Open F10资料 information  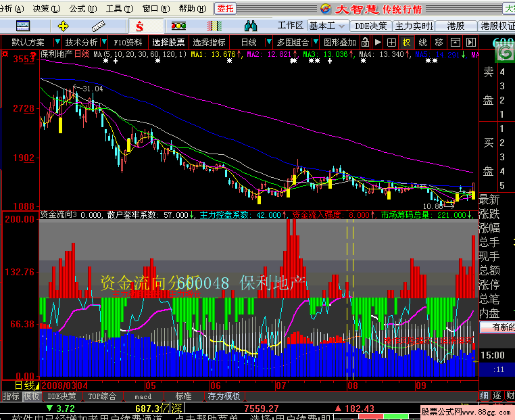coord(128,43)
